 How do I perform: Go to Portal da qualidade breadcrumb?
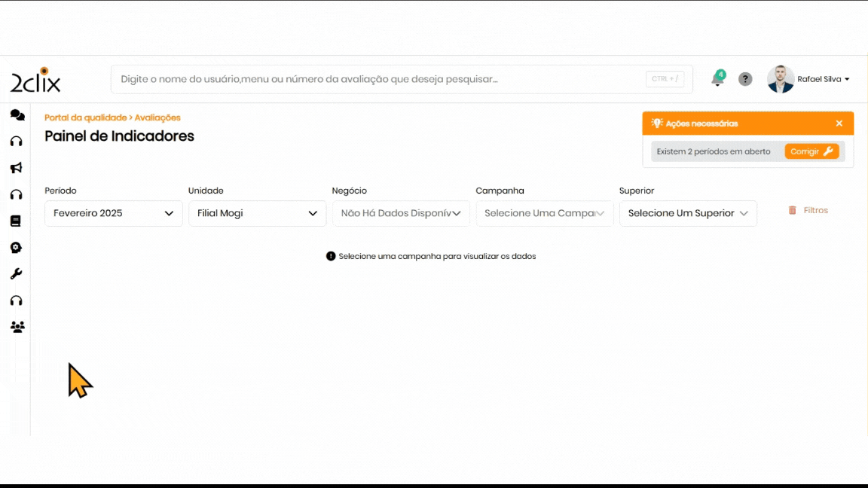coord(85,117)
